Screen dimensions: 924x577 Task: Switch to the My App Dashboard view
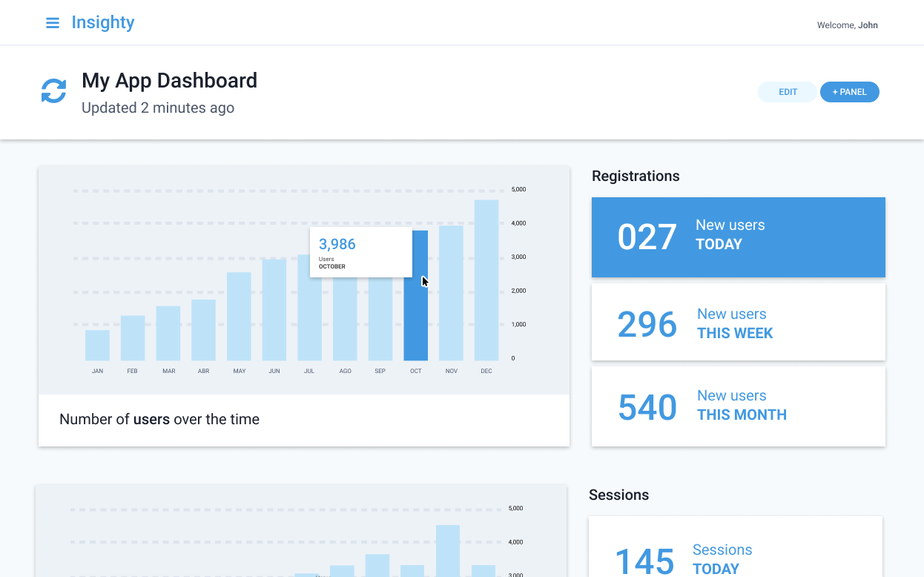click(170, 80)
